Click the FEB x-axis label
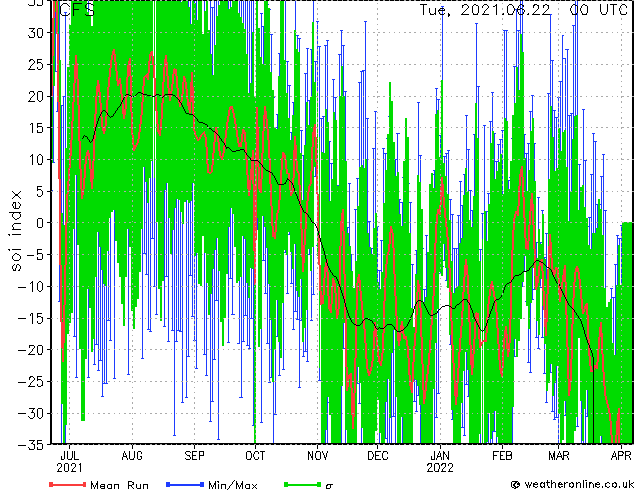The height and width of the screenshot is (490, 634). tap(502, 456)
